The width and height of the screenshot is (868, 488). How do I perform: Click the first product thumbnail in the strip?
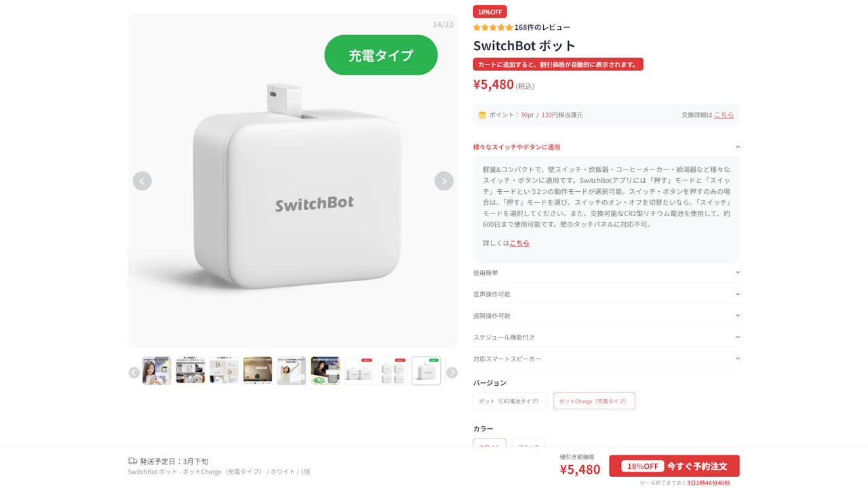click(156, 370)
